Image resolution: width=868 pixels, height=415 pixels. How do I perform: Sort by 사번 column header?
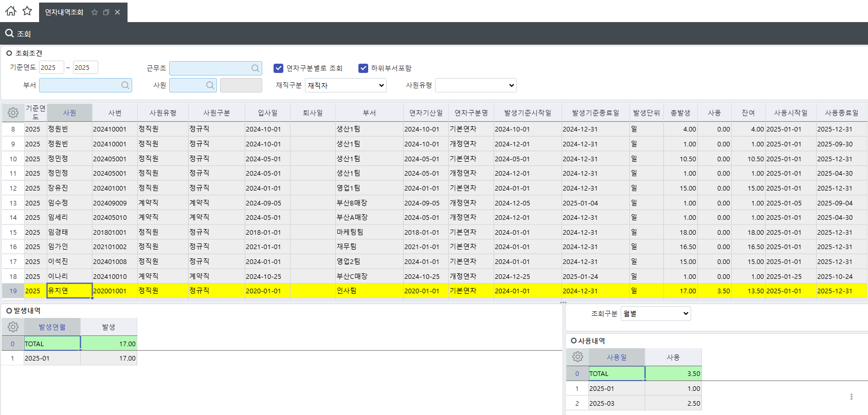point(115,112)
